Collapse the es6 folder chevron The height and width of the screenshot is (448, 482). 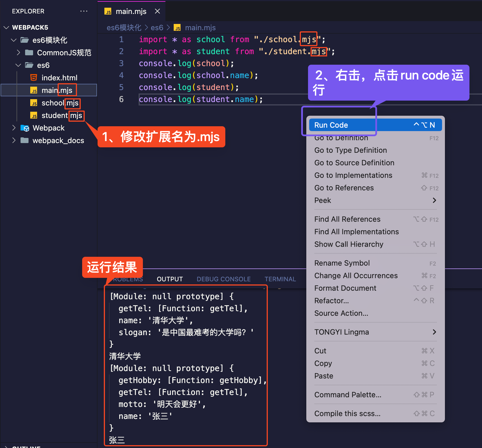click(19, 65)
